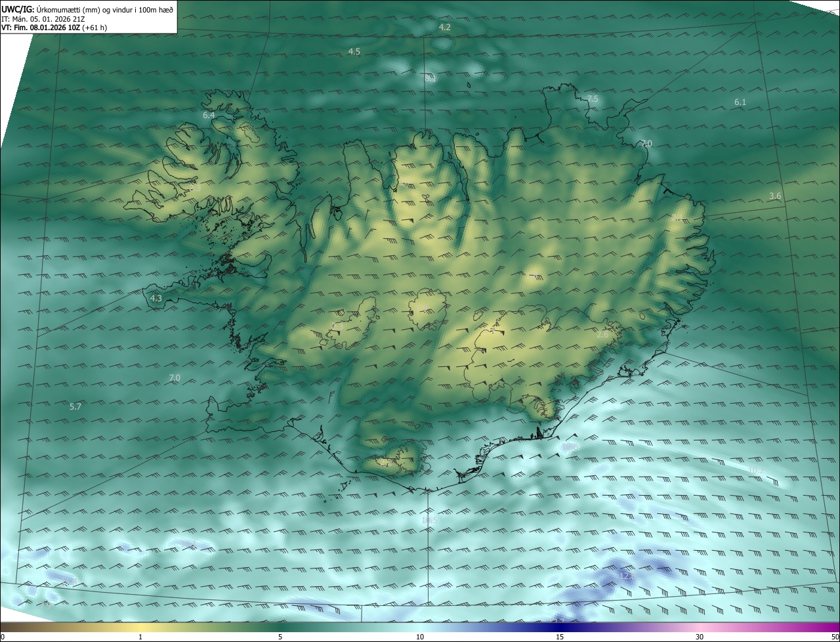Click the '50' label ending the color scale

click(835, 637)
